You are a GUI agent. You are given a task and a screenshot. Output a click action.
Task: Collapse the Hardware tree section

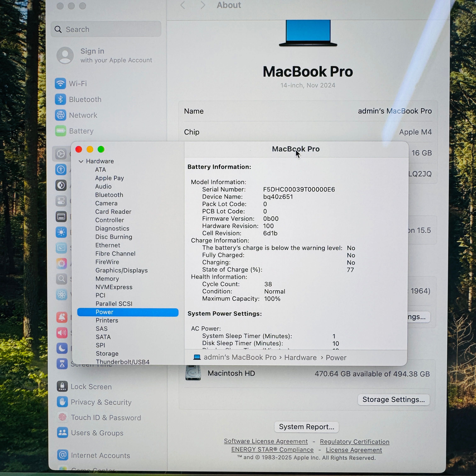(81, 161)
